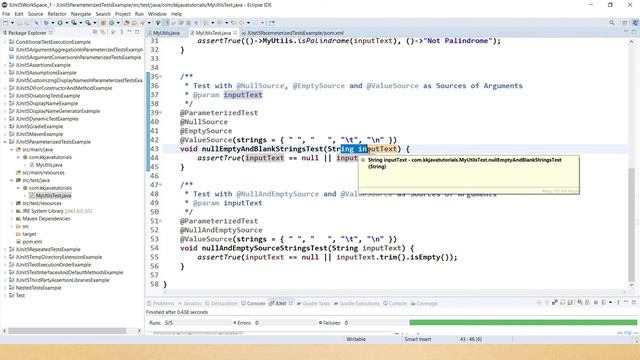
Task: Click the JUnit view Stop test run icon
Action: pos(596,302)
